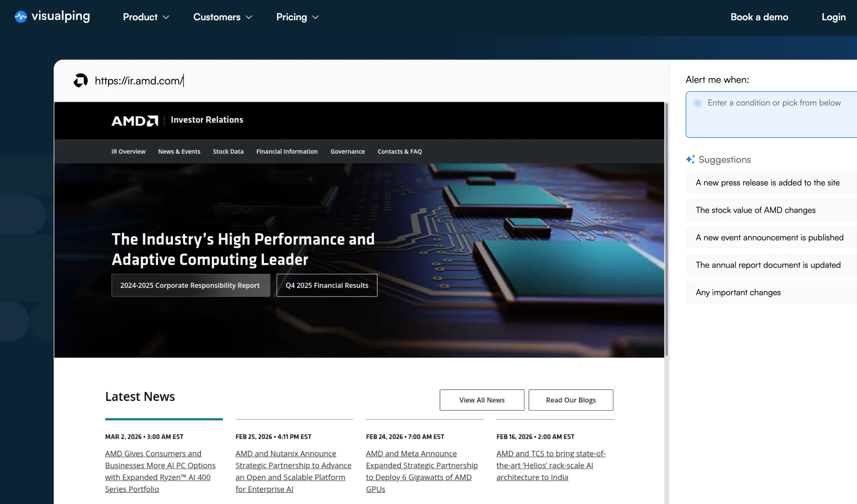
Task: Select Stock Data in AMD navigation
Action: click(x=228, y=151)
